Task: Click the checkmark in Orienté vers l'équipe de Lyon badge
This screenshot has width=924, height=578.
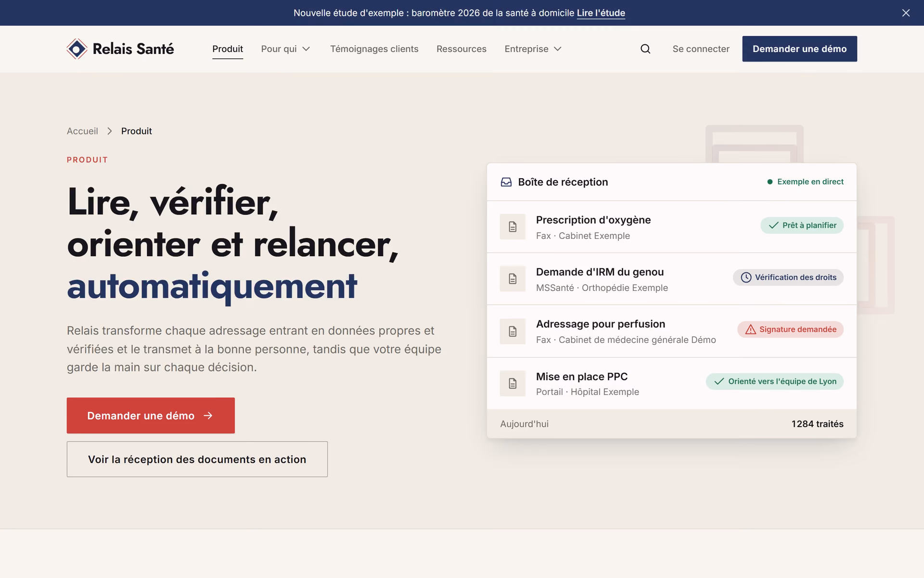Action: tap(719, 381)
